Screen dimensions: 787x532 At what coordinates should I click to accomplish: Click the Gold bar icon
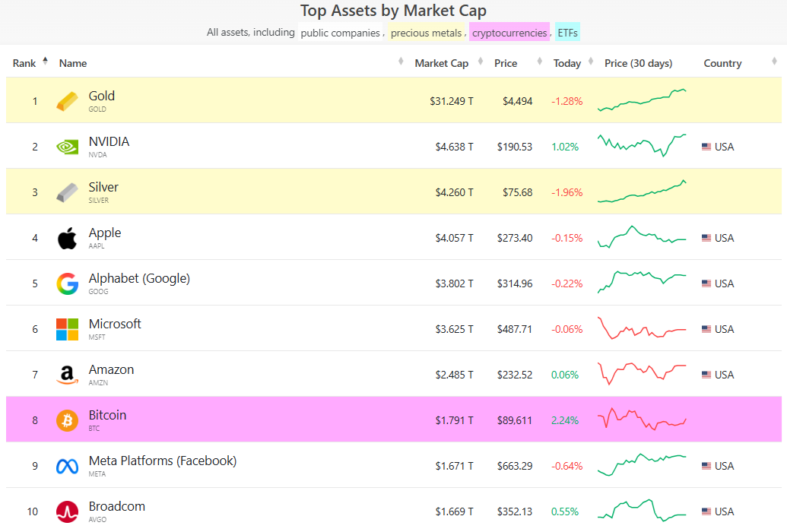tap(67, 101)
